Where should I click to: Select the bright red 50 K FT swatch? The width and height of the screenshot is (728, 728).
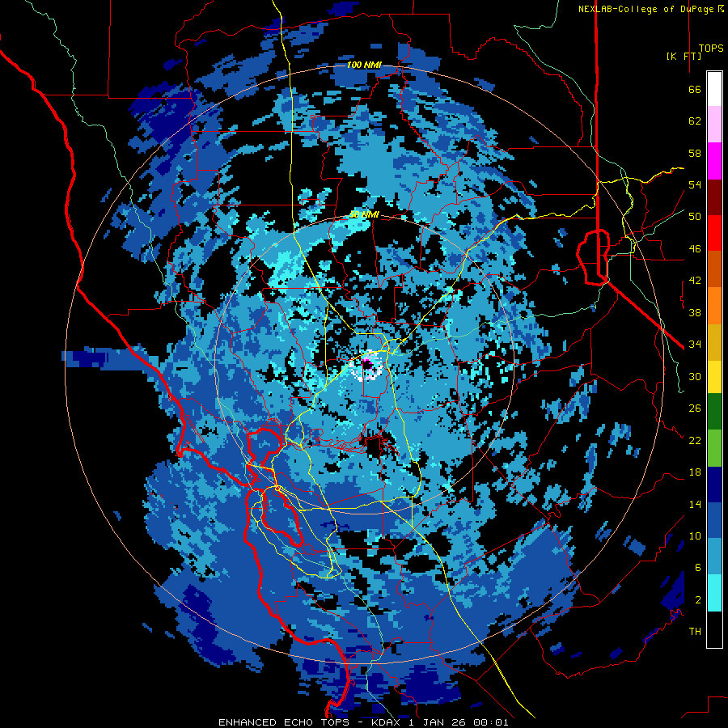pos(714,233)
